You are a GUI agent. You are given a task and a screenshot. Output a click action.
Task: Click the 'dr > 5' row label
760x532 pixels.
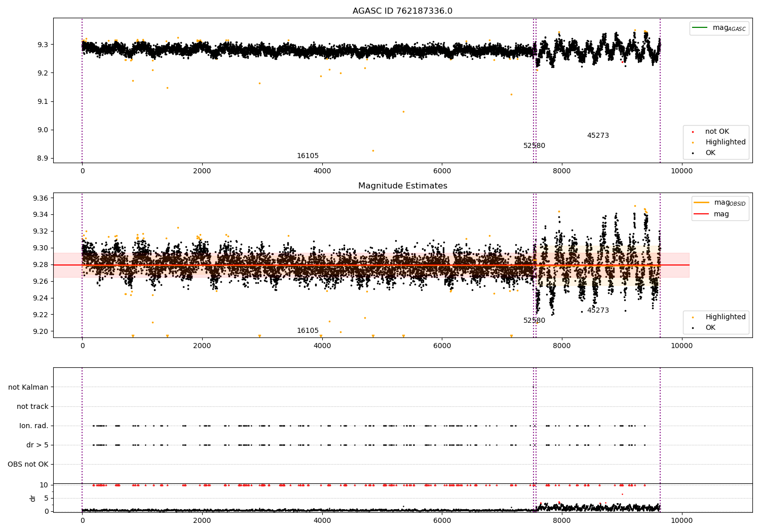click(x=37, y=445)
